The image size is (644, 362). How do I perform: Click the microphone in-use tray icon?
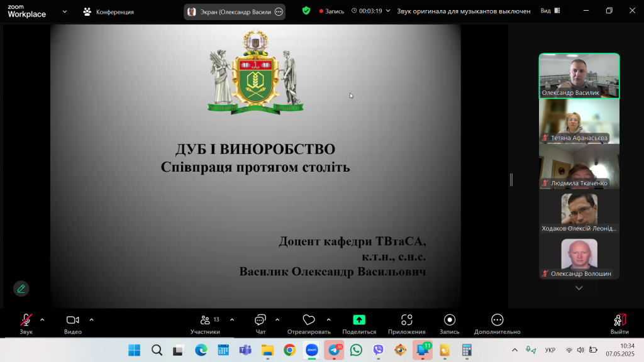531,350
